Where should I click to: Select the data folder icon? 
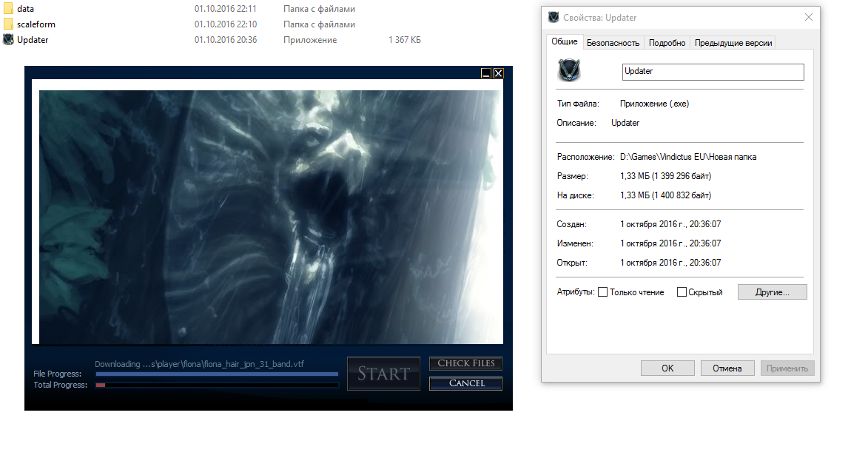pyautogui.click(x=8, y=9)
